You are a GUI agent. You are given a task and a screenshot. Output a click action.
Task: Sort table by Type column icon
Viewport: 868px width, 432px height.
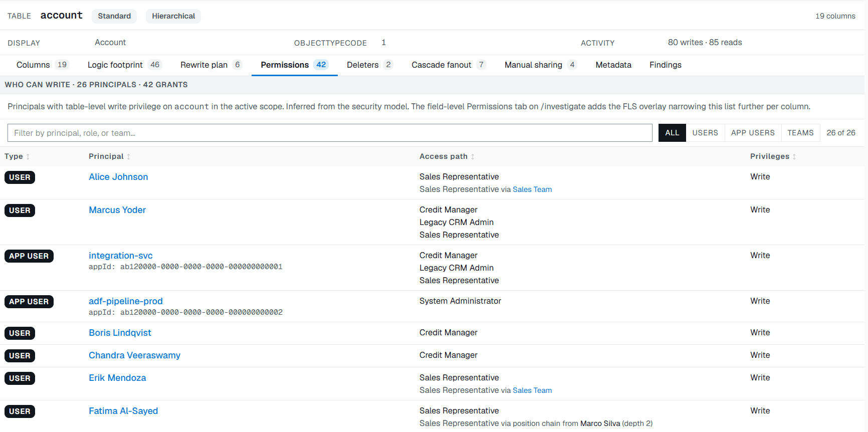(28, 157)
